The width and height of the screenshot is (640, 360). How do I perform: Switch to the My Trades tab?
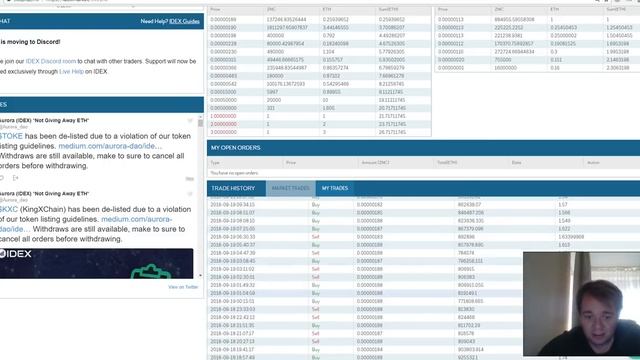335,188
